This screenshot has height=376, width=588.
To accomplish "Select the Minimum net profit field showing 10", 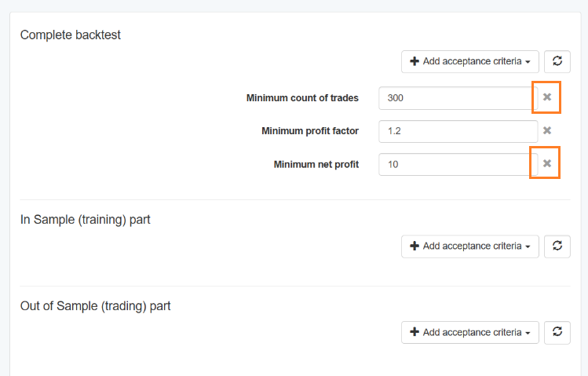I will pos(458,164).
